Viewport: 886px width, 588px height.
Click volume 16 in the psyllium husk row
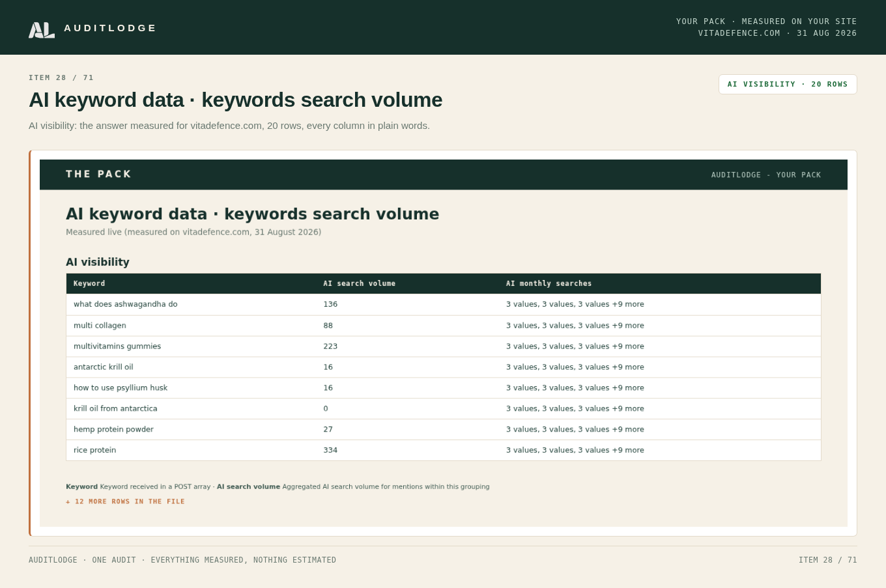(x=328, y=388)
